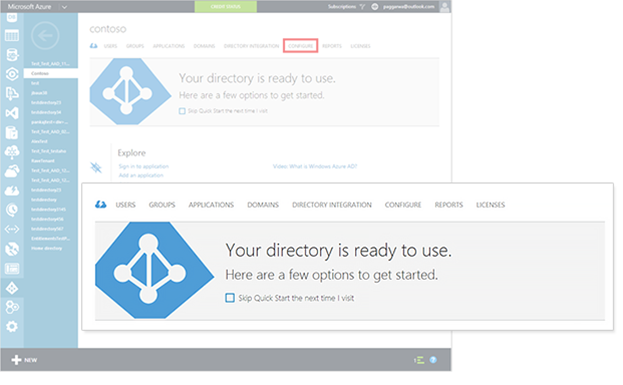The image size is (623, 385).
Task: Switch to the USERS tab in top tab row
Action: pos(110,46)
